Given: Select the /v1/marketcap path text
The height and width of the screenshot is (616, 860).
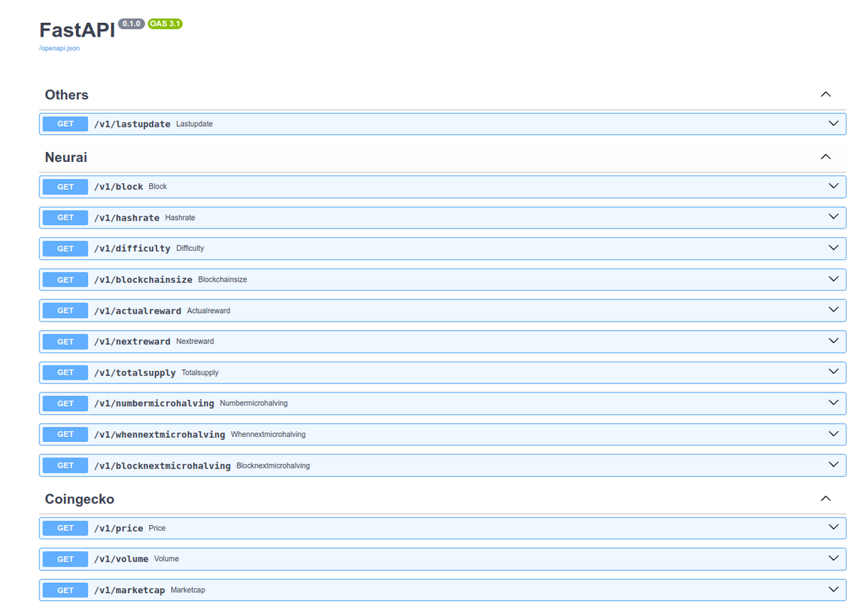Looking at the screenshot, I should tap(130, 590).
